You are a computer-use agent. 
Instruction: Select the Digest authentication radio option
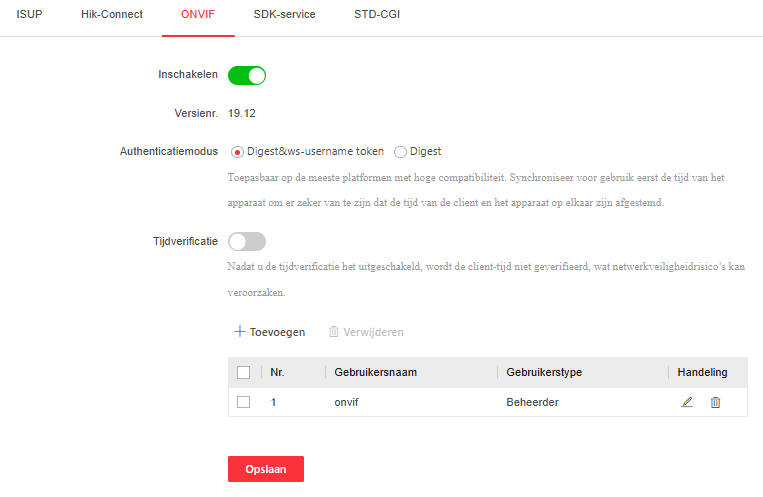pyautogui.click(x=400, y=152)
